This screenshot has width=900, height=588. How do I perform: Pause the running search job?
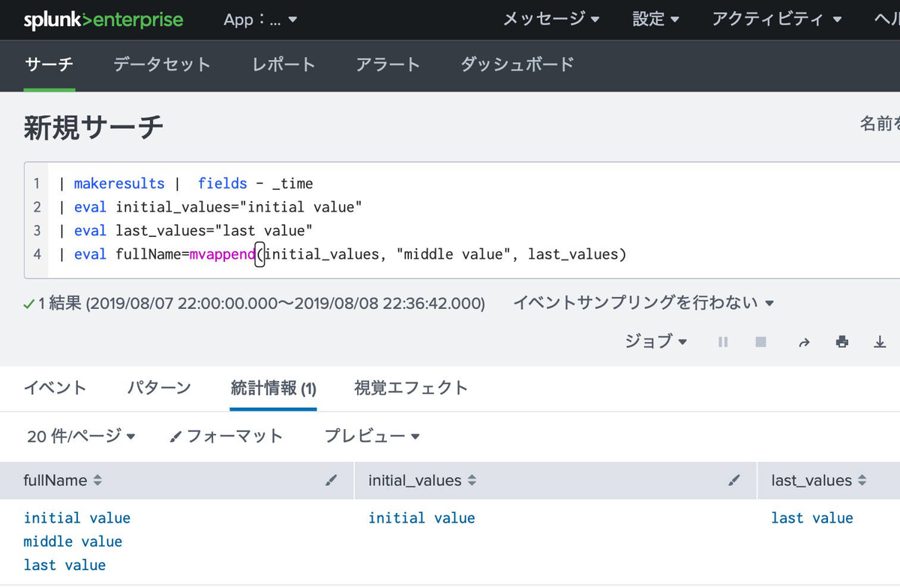pyautogui.click(x=722, y=341)
